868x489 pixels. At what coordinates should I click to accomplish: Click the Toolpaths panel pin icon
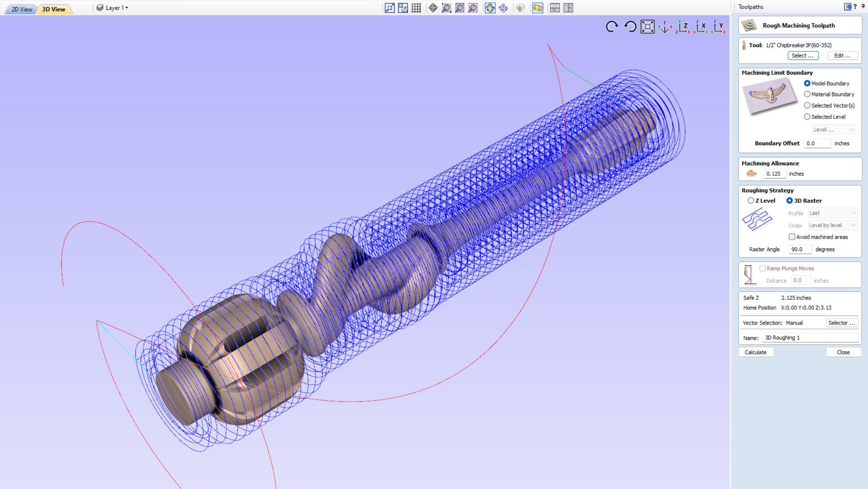[863, 6]
